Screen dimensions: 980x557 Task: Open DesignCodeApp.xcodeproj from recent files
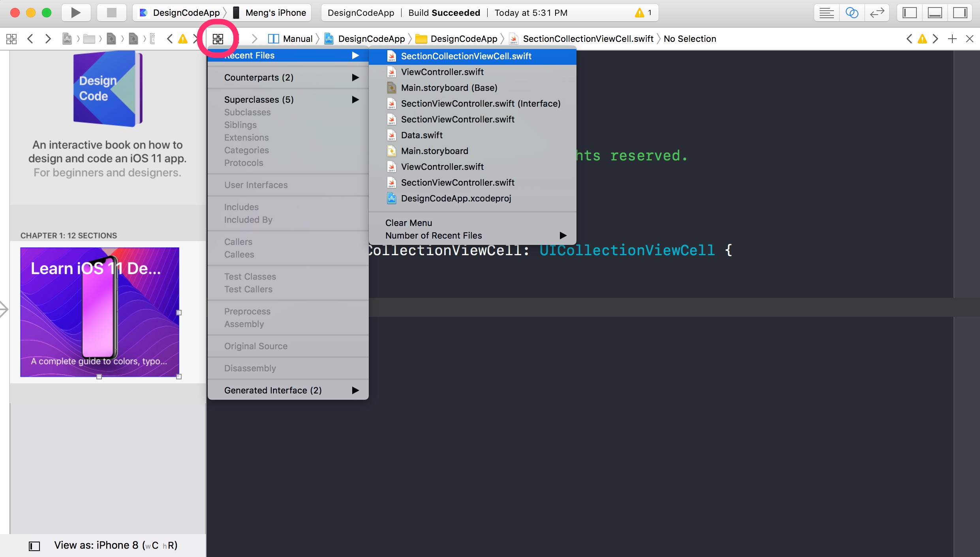[x=473, y=198]
